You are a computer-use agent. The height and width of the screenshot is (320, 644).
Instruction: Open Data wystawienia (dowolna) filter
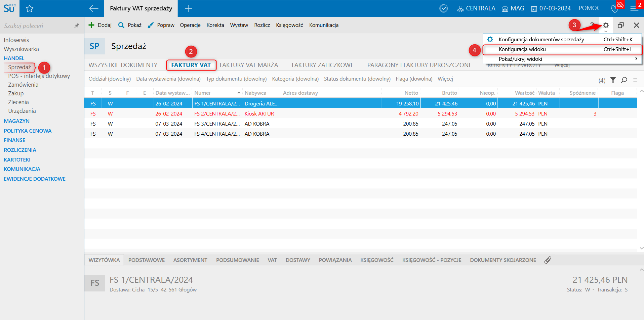tap(168, 79)
